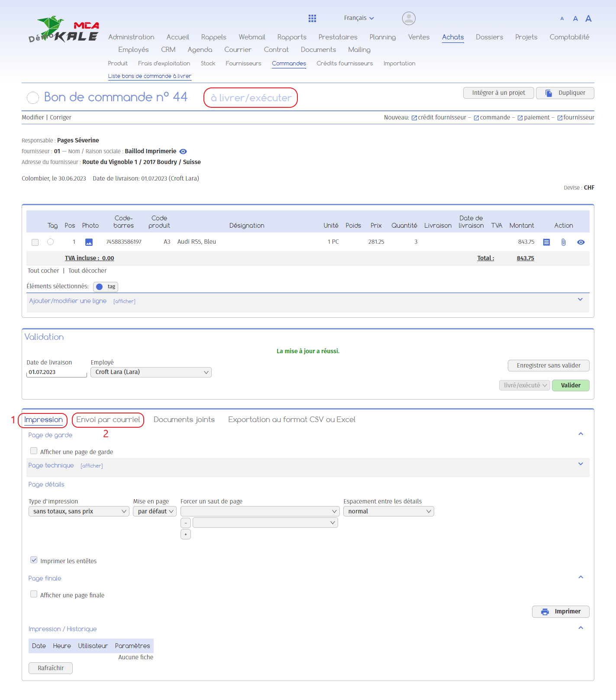The height and width of the screenshot is (700, 616).
Task: Open attachment paperclip in Audi RS5 row
Action: pos(563,242)
